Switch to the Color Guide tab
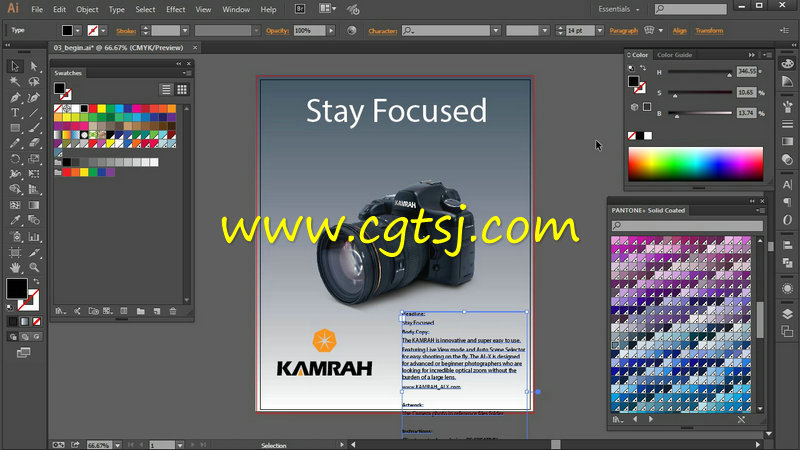 click(x=674, y=55)
